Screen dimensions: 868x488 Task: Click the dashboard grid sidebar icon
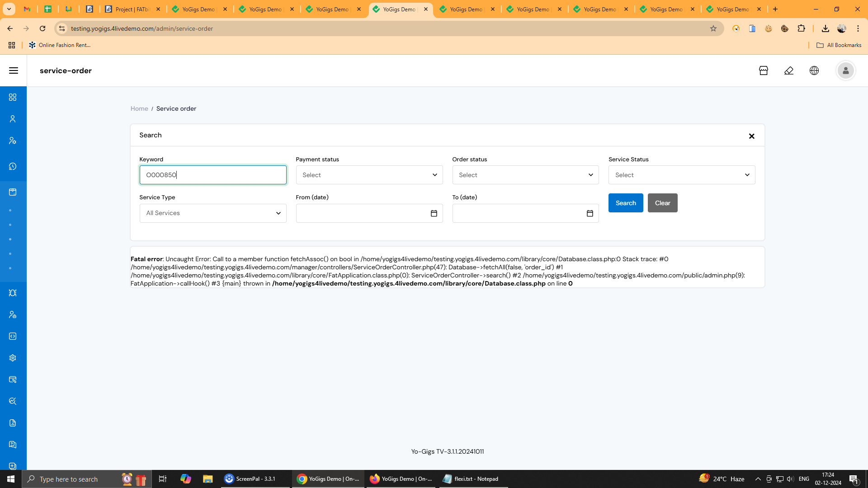pyautogui.click(x=13, y=98)
